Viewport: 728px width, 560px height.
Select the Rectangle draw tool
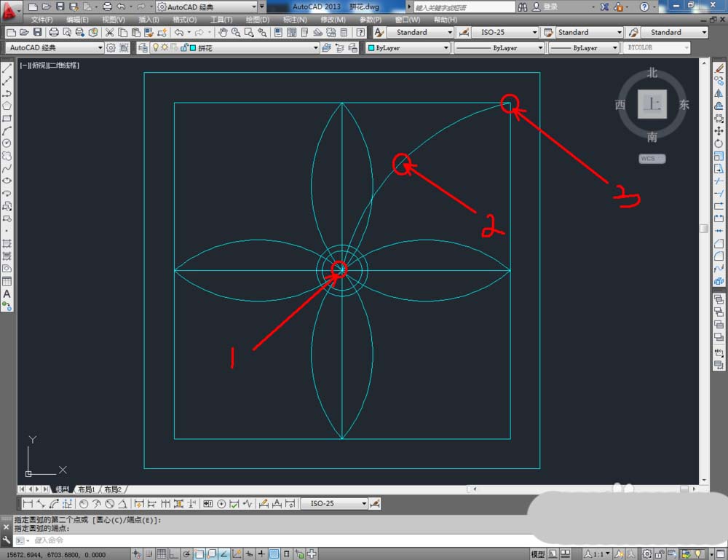7,119
